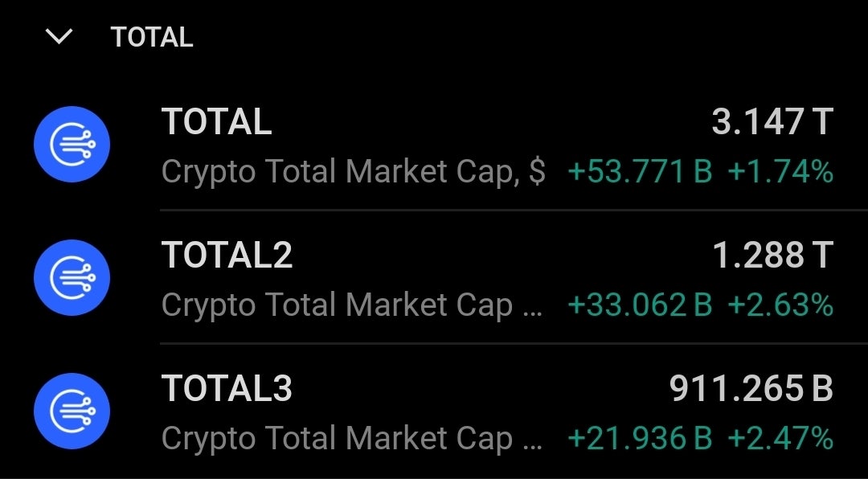Click the truncated description under TOTAL2
The image size is (868, 479).
point(352,305)
